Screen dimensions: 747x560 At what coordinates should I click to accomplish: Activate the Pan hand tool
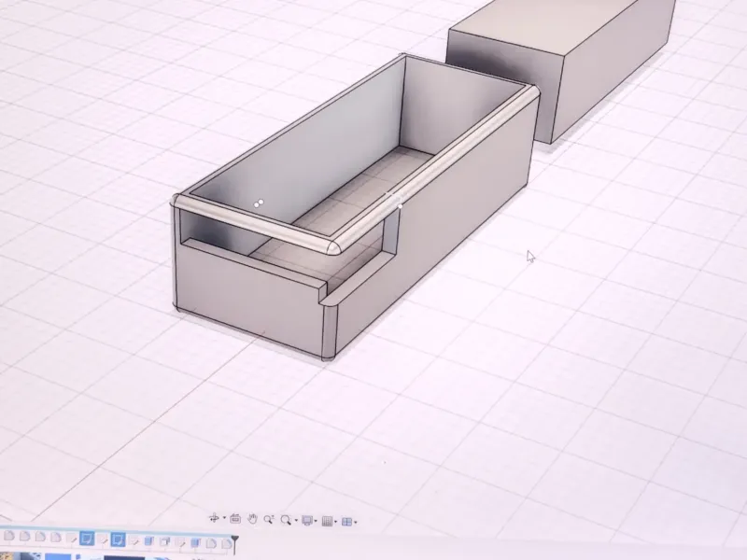point(252,519)
